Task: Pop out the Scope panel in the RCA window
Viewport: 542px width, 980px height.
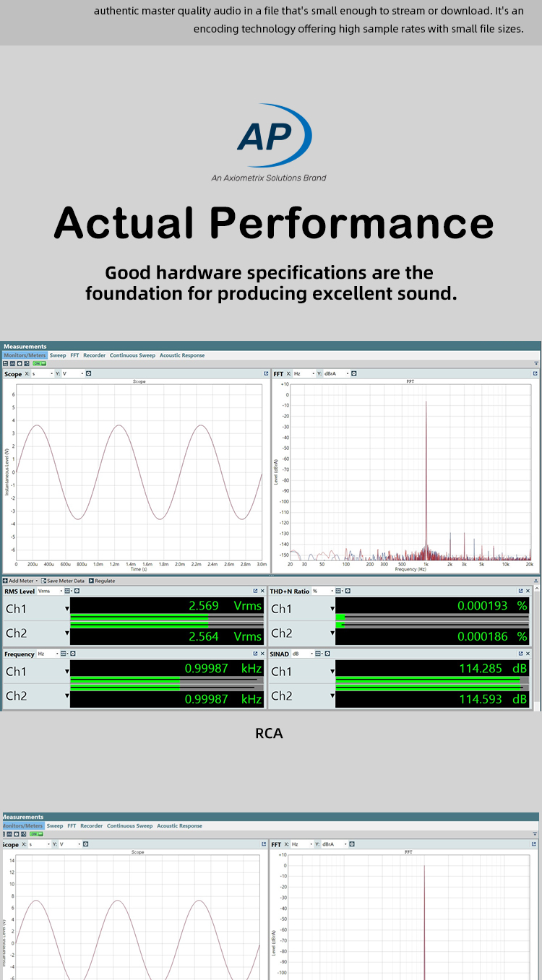Action: click(x=266, y=374)
